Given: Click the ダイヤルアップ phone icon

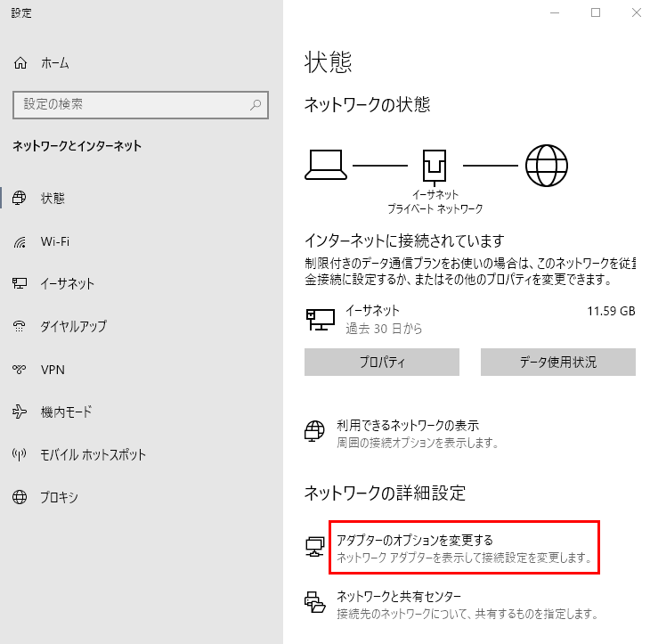Looking at the screenshot, I should 19,326.
